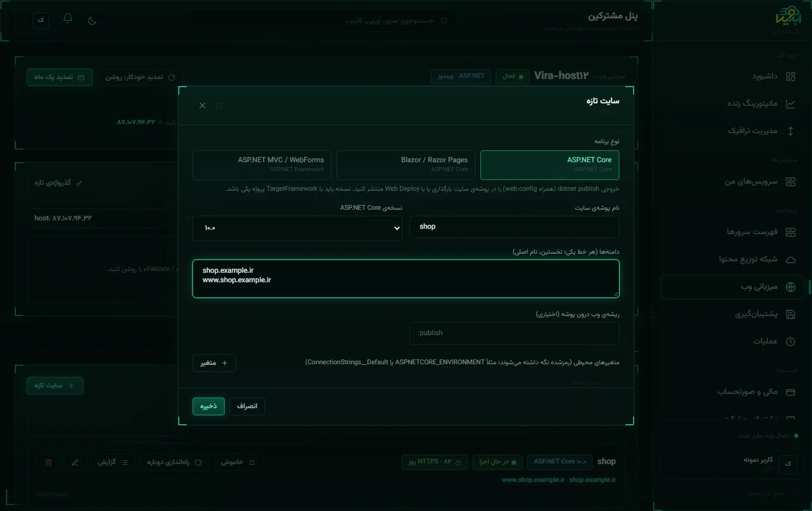Image resolution: width=812 pixels, height=511 pixels.
Task: Click the مانیتورینگ زنده chart icon
Action: (x=790, y=103)
